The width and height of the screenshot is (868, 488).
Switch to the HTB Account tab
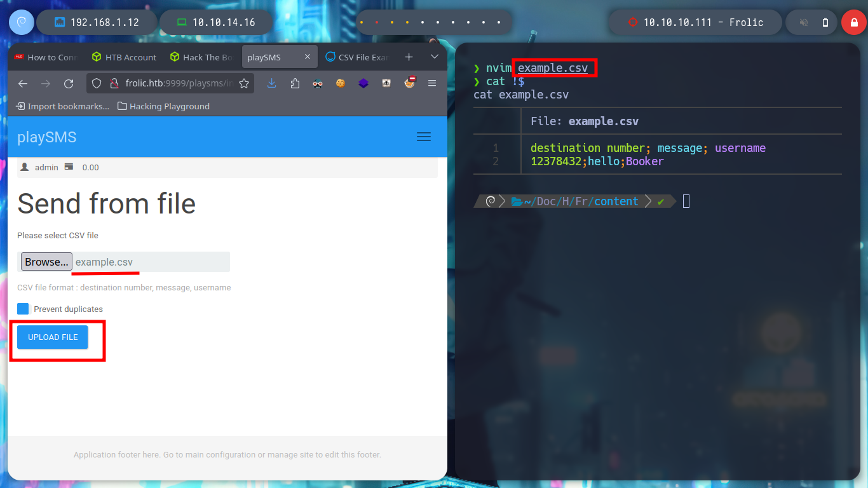point(124,57)
